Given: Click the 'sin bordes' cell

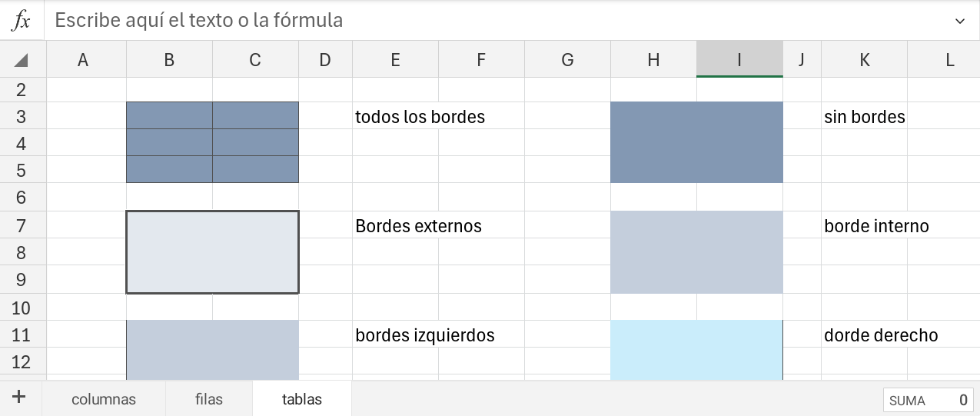Looking at the screenshot, I should 864,117.
